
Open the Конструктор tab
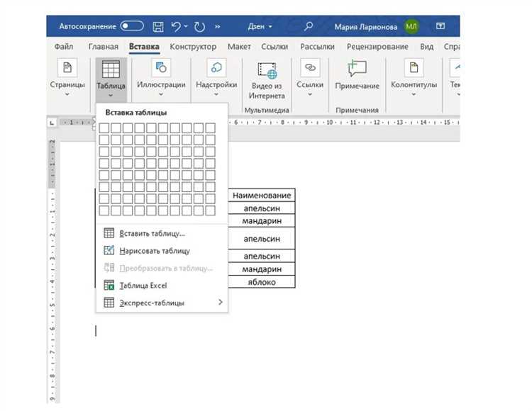pos(193,47)
